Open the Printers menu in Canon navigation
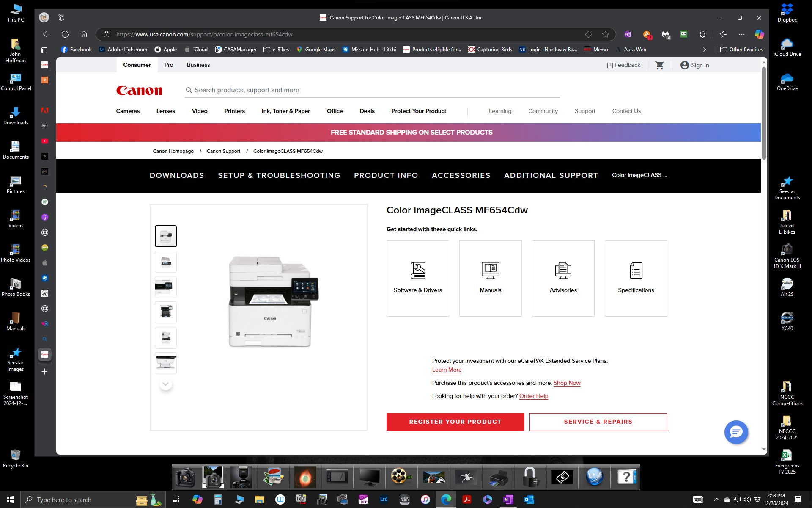Viewport: 812px width, 508px height. 234,111
